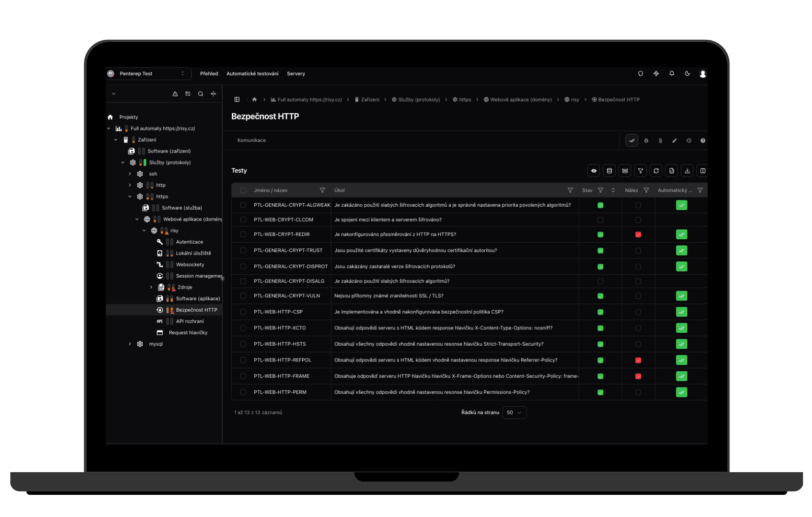Check the select-all checkbox in the table header
The width and height of the screenshot is (812, 517).
(243, 191)
